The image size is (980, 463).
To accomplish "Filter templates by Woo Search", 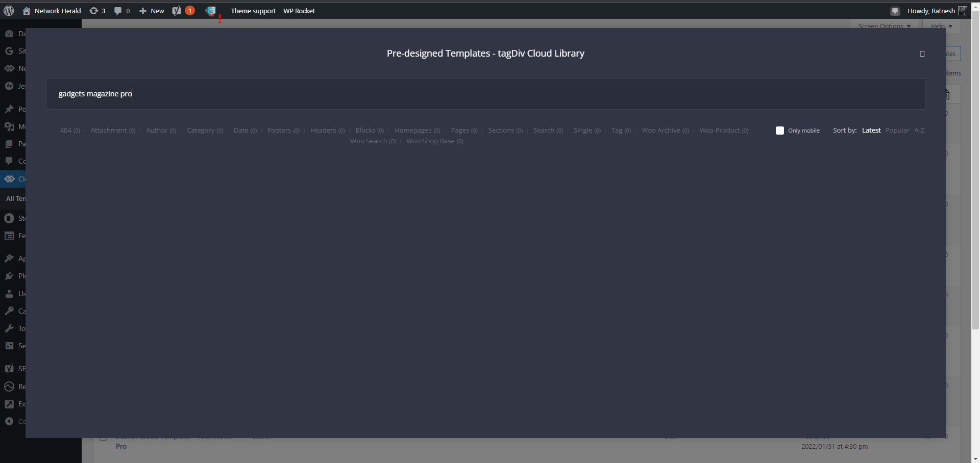I will coord(373,141).
